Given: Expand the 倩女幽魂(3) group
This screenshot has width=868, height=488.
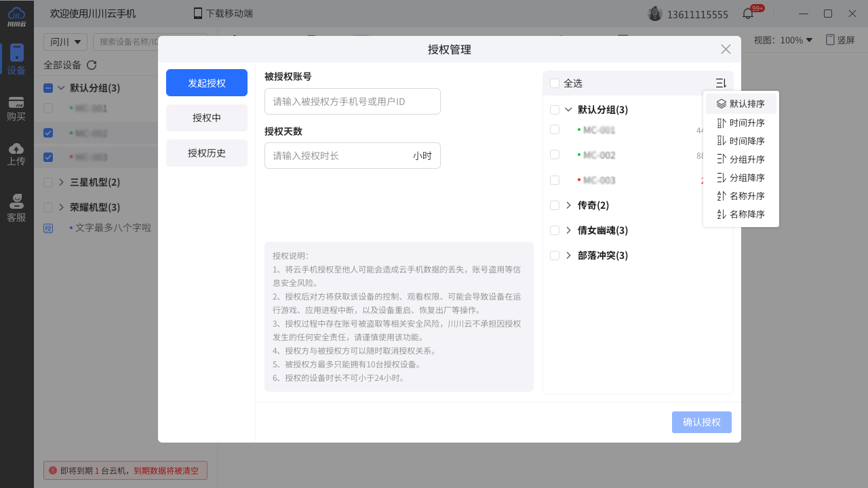Looking at the screenshot, I should pyautogui.click(x=568, y=230).
